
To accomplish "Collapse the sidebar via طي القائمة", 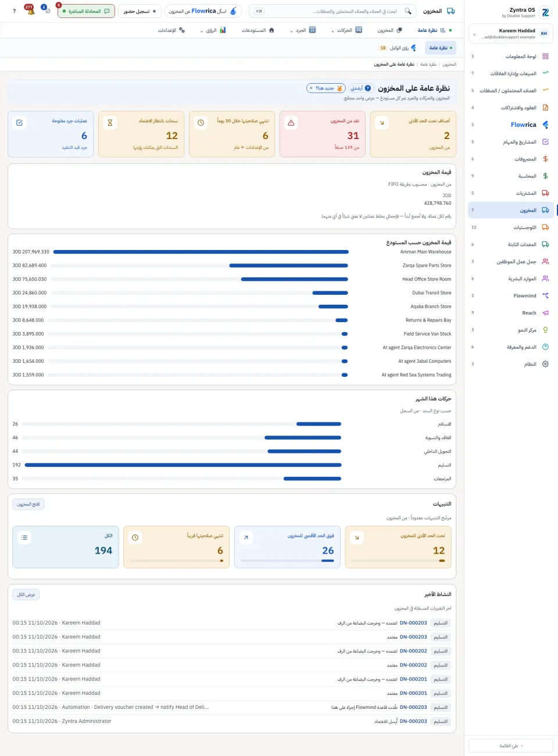I will (511, 746).
